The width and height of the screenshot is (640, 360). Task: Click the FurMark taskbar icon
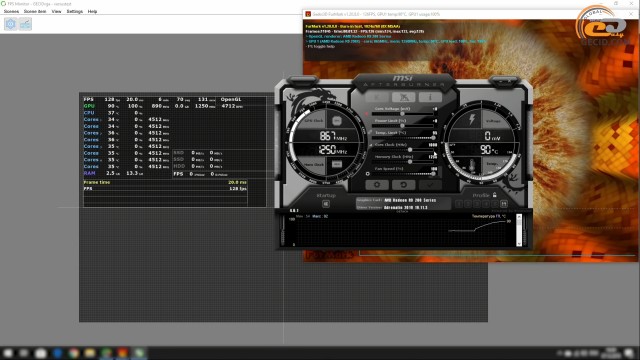[x=122, y=353]
